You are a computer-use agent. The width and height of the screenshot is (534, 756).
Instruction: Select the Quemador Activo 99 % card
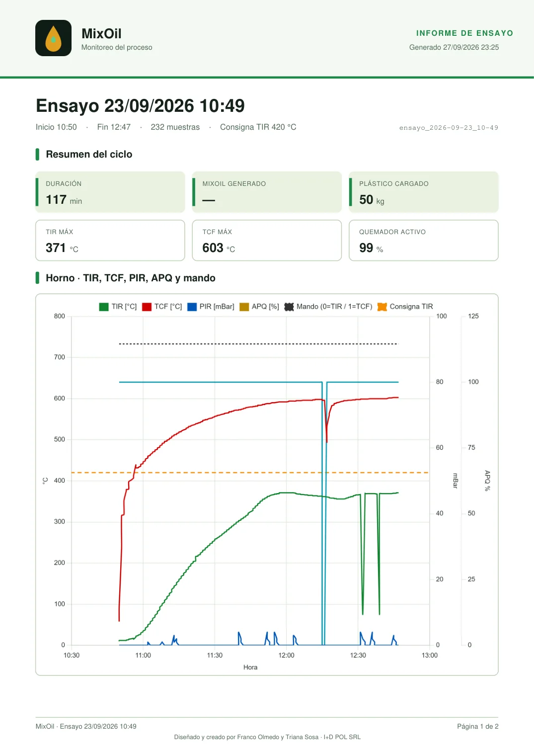(x=424, y=241)
